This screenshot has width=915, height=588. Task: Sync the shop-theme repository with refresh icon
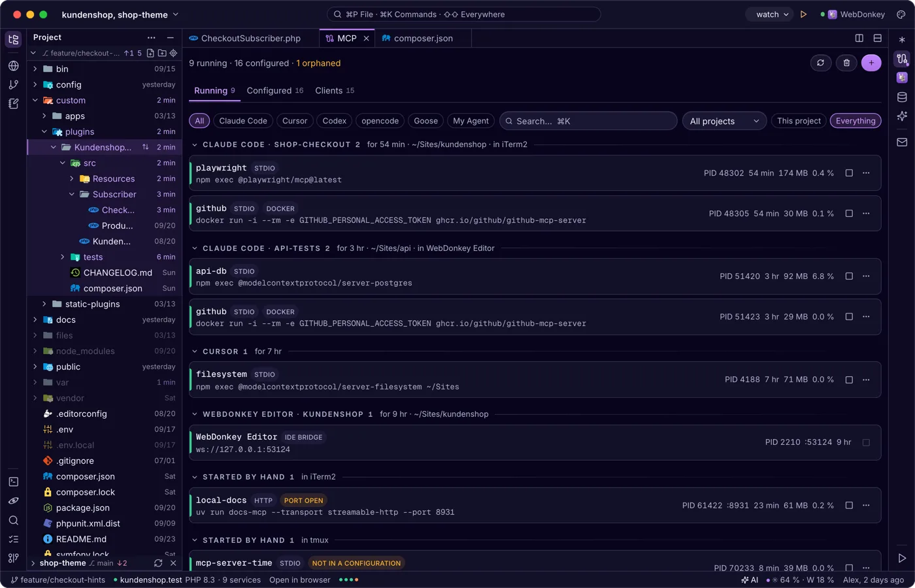pos(158,563)
